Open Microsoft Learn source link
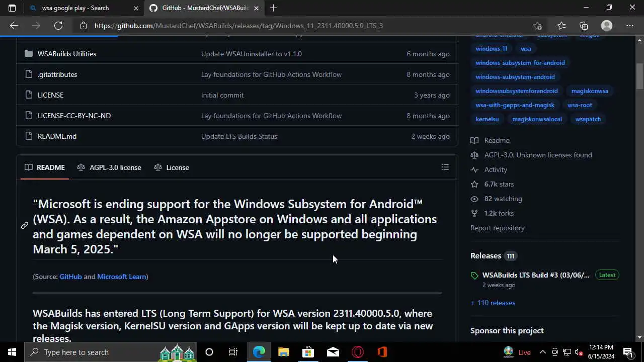The width and height of the screenshot is (644, 362). pyautogui.click(x=121, y=277)
